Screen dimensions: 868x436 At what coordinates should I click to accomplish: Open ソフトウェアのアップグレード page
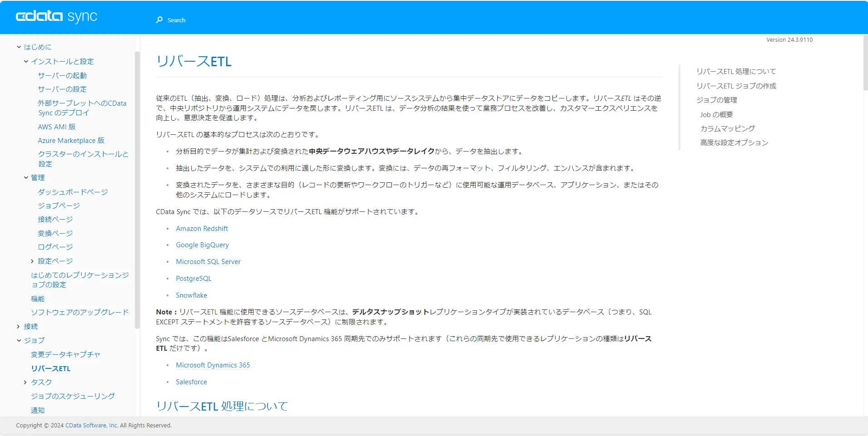(80, 312)
